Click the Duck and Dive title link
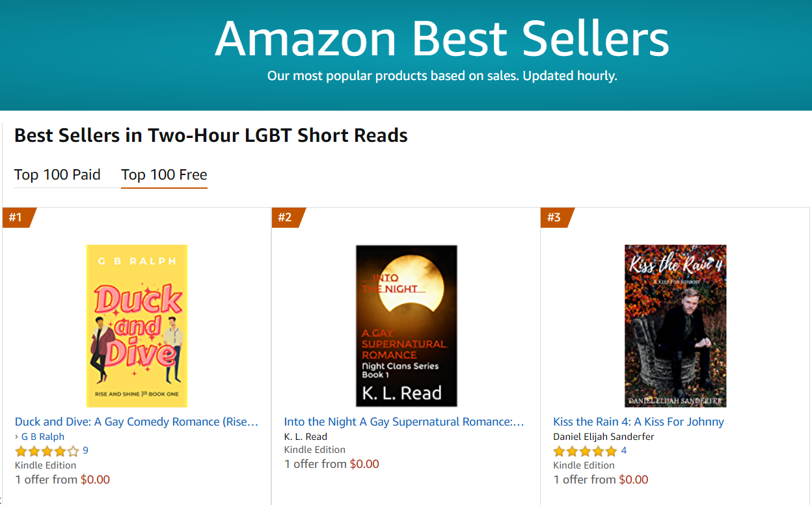This screenshot has width=812, height=505. click(137, 422)
